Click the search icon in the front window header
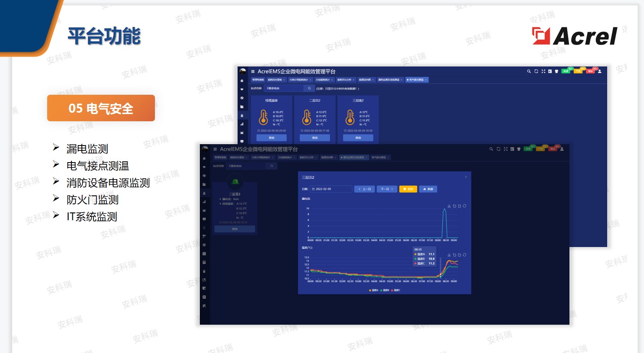 491,149
